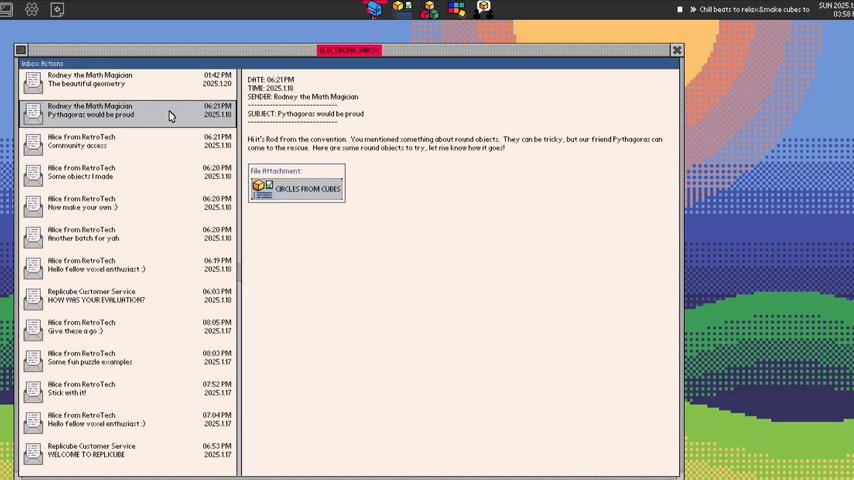
Task: Open the cube speech bubble dock icon
Action: (x=484, y=9)
